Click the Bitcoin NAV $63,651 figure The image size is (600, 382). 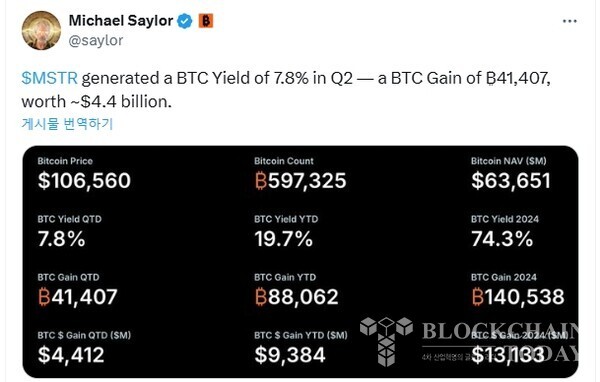(x=511, y=181)
